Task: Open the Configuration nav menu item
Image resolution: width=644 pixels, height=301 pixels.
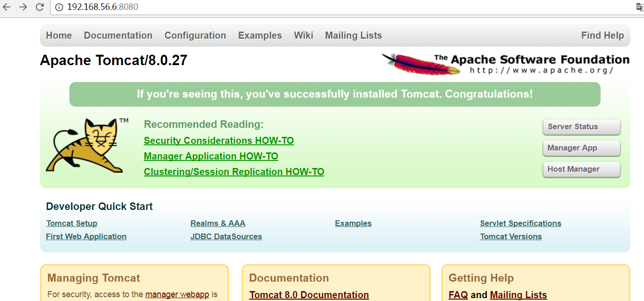Action: [195, 35]
